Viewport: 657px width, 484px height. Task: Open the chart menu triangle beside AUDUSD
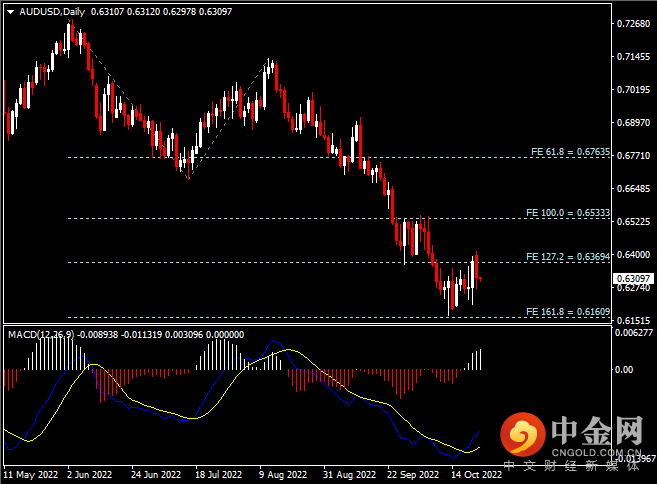[10, 12]
